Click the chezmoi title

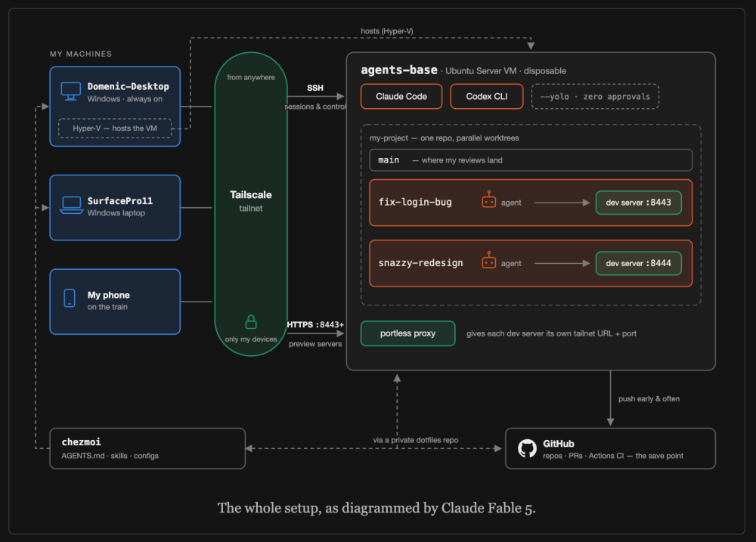click(82, 441)
